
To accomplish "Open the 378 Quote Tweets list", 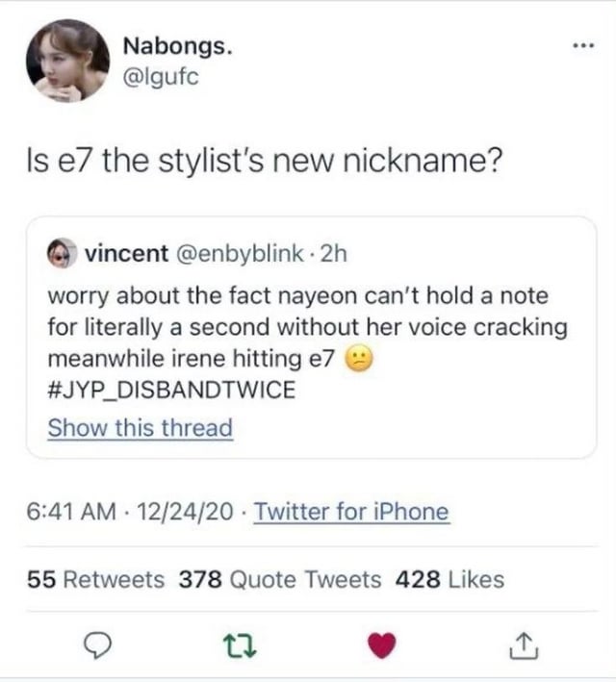I will click(280, 579).
